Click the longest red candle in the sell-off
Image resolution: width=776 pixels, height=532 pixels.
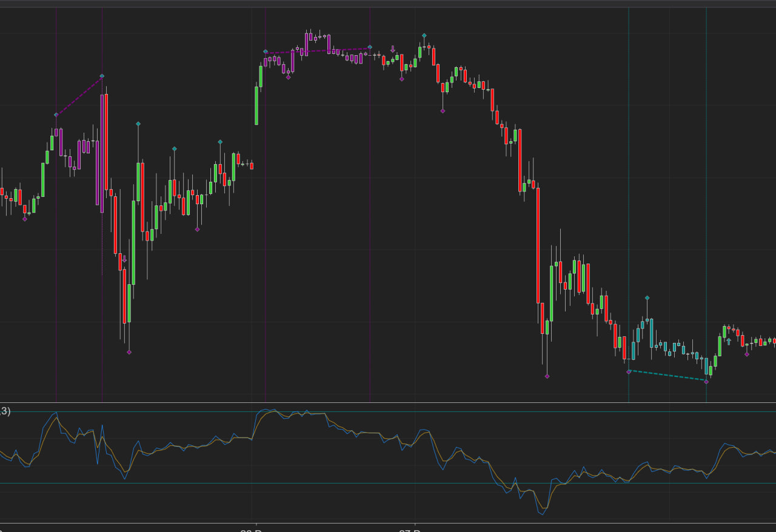click(x=538, y=245)
